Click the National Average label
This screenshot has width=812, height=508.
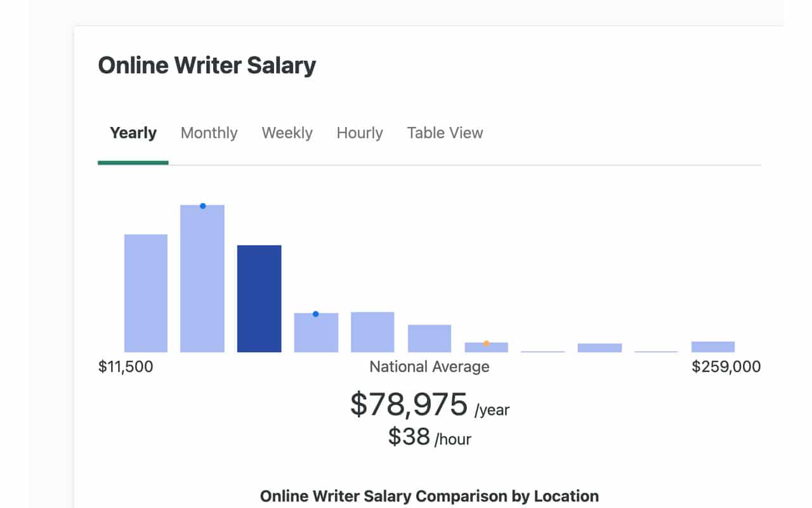429,366
